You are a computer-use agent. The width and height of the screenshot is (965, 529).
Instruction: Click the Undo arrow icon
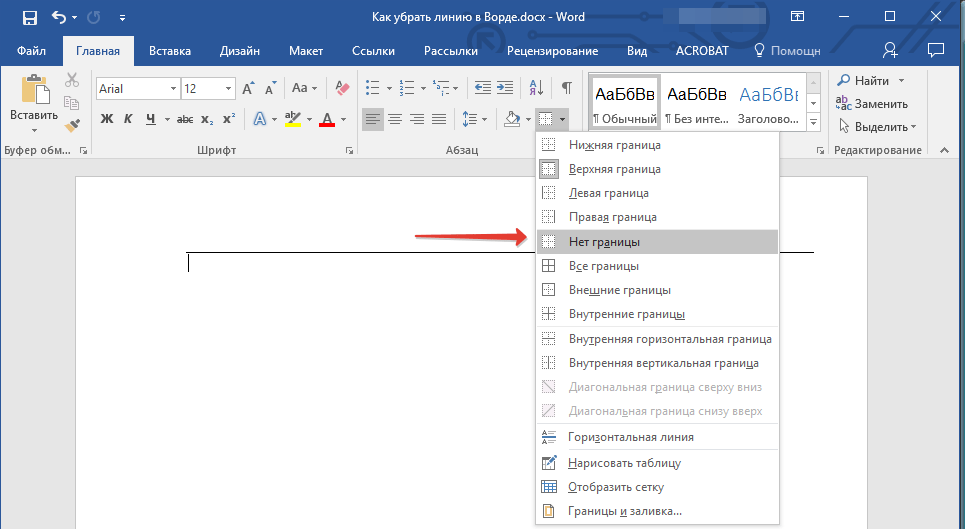(x=58, y=17)
